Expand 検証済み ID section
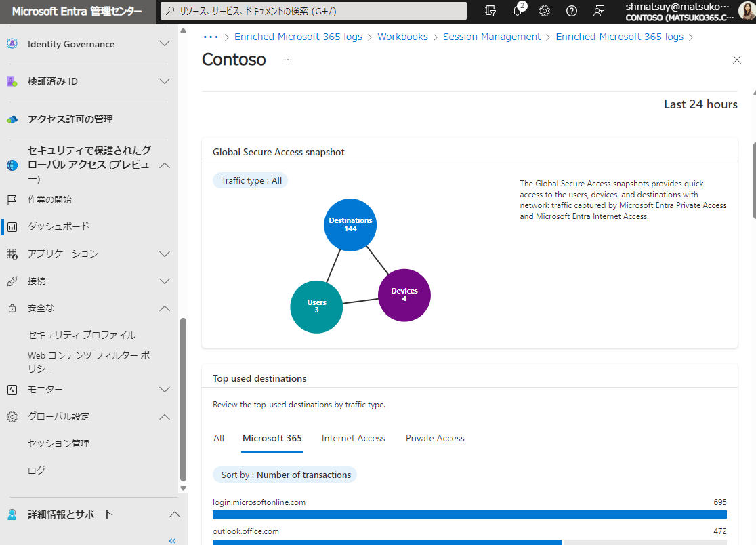This screenshot has width=756, height=545. coord(165,81)
